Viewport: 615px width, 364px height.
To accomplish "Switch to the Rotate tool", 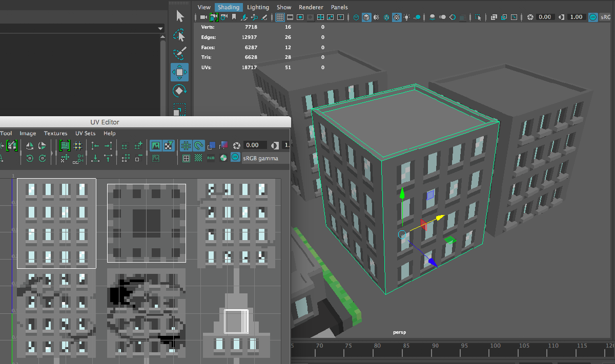I will pyautogui.click(x=179, y=91).
